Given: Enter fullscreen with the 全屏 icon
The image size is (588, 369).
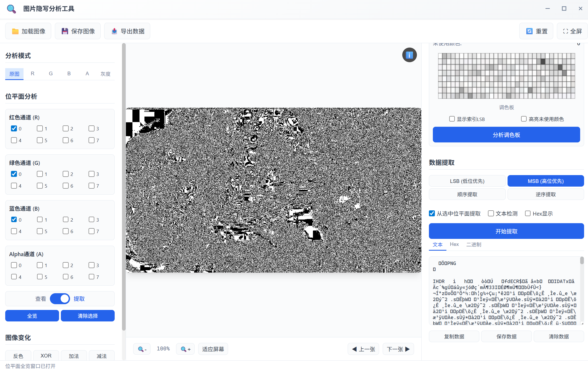Looking at the screenshot, I should point(565,31).
